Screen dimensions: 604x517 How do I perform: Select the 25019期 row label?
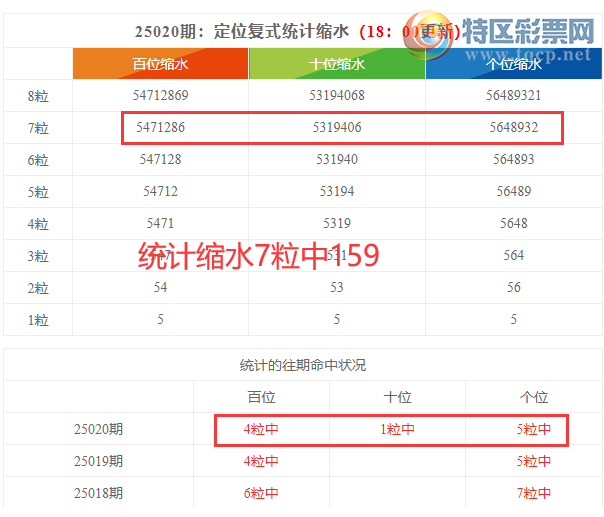click(99, 461)
